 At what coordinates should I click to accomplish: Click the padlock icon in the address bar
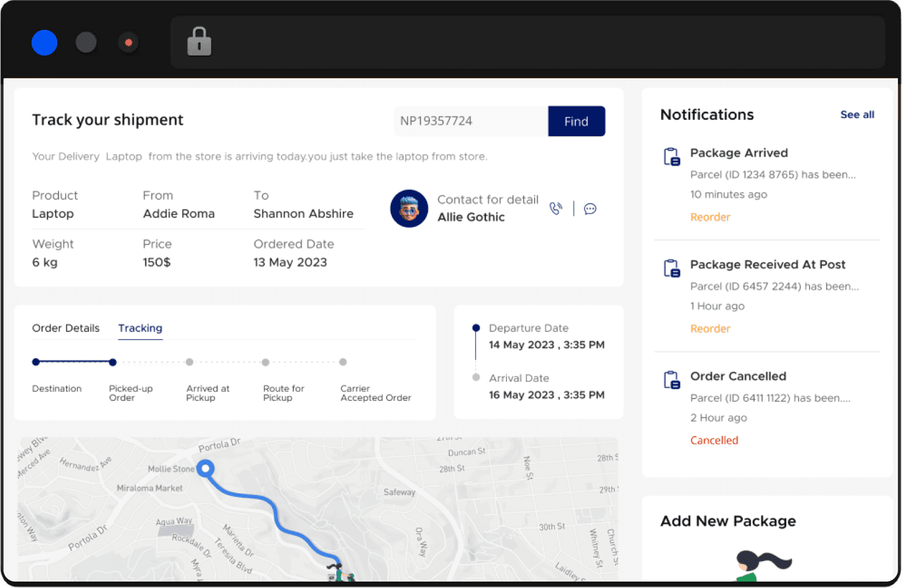click(199, 42)
